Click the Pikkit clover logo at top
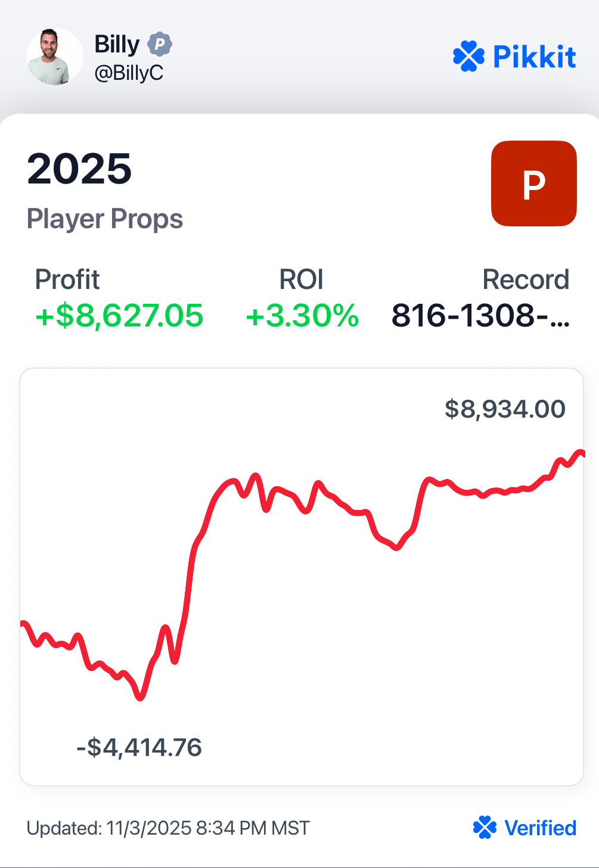The width and height of the screenshot is (599, 868). pos(468,57)
